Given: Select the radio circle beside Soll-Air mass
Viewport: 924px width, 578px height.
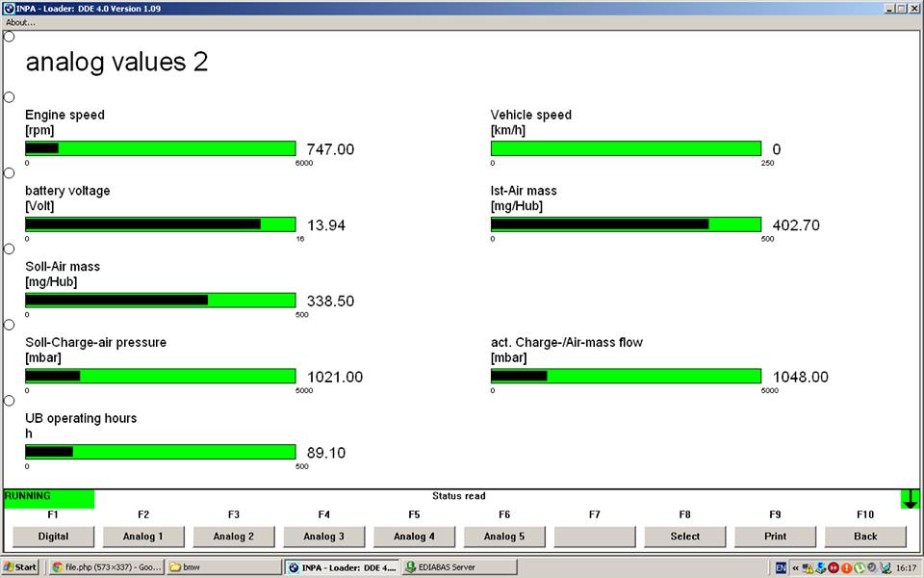Looking at the screenshot, I should tap(10, 249).
